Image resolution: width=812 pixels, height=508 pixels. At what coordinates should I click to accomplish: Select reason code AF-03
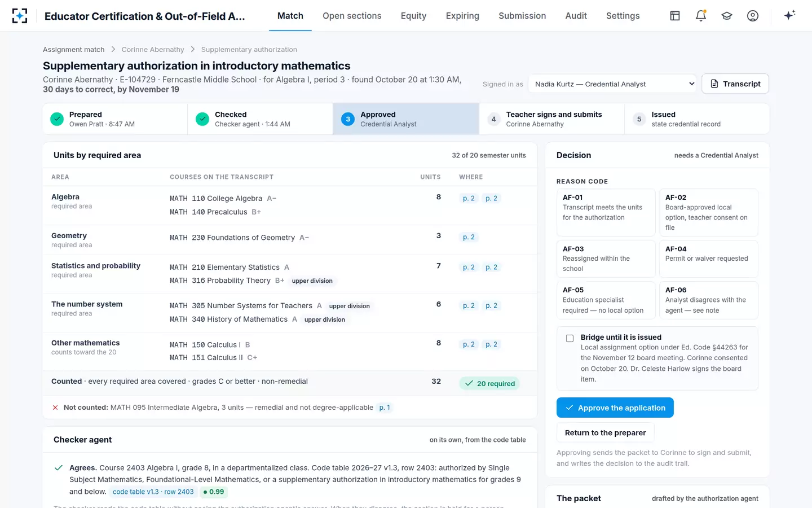tap(606, 259)
